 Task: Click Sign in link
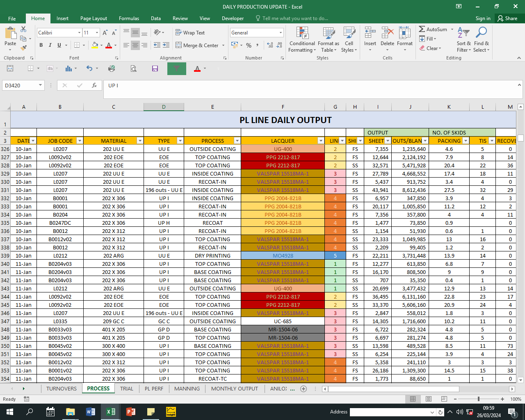[x=483, y=18]
